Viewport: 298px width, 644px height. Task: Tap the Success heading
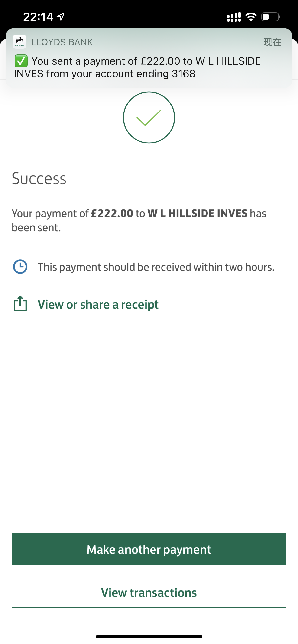[x=39, y=179]
